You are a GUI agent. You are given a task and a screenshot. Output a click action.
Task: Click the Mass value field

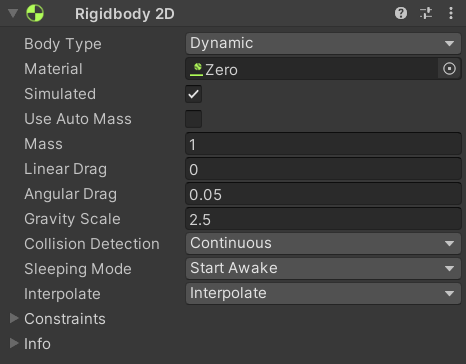point(323,144)
